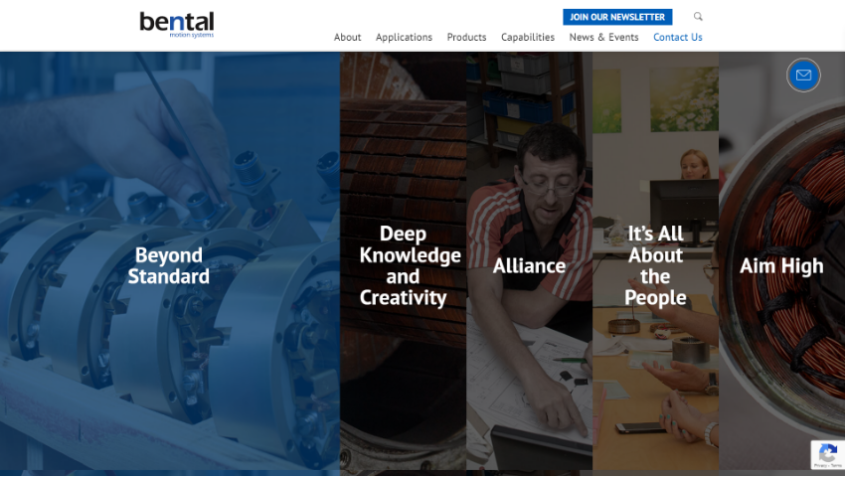Open the Applications menu
This screenshot has height=477, width=845.
pos(404,37)
